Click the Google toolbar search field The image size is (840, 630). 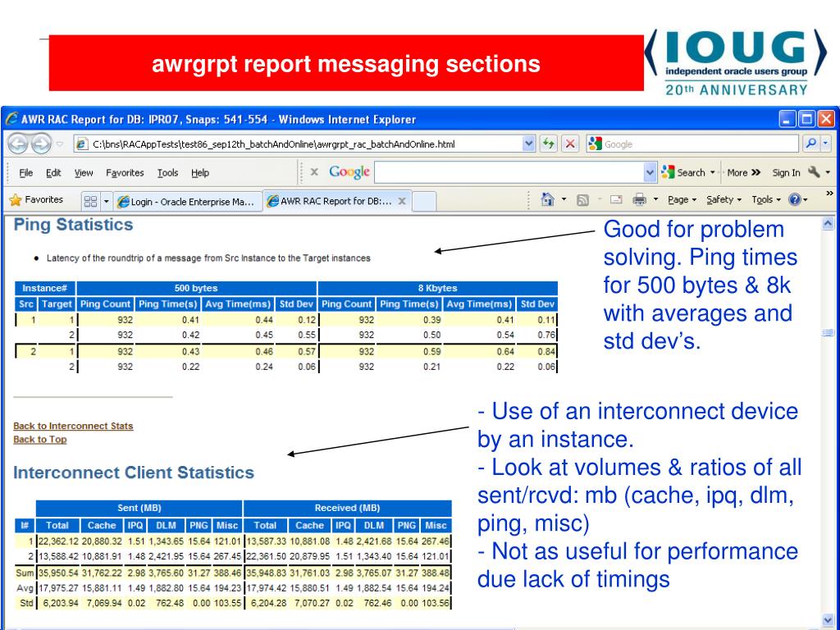tap(509, 172)
